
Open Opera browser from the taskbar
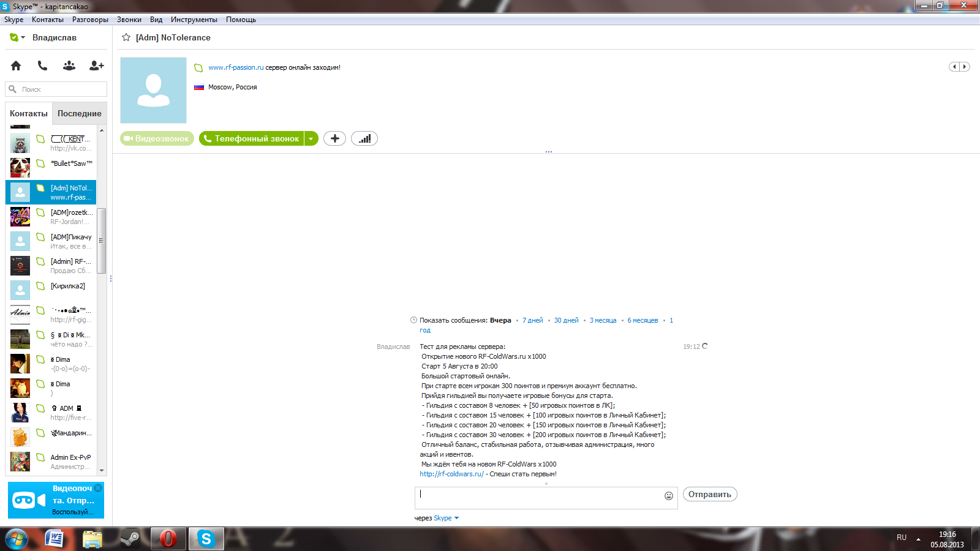(x=168, y=539)
